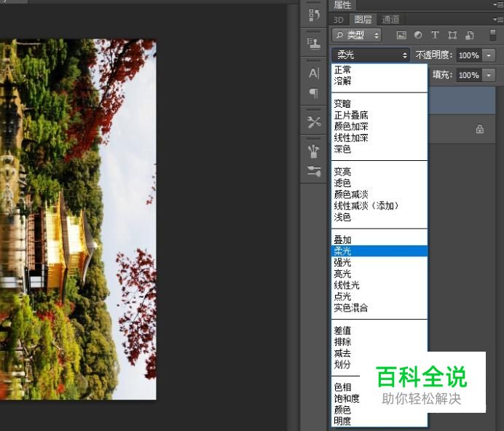Choose 颜色加深 blend mode

click(x=379, y=126)
